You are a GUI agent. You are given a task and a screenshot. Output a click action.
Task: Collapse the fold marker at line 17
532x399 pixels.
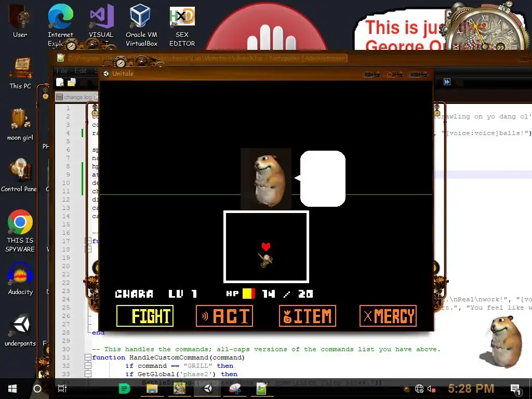click(x=88, y=241)
